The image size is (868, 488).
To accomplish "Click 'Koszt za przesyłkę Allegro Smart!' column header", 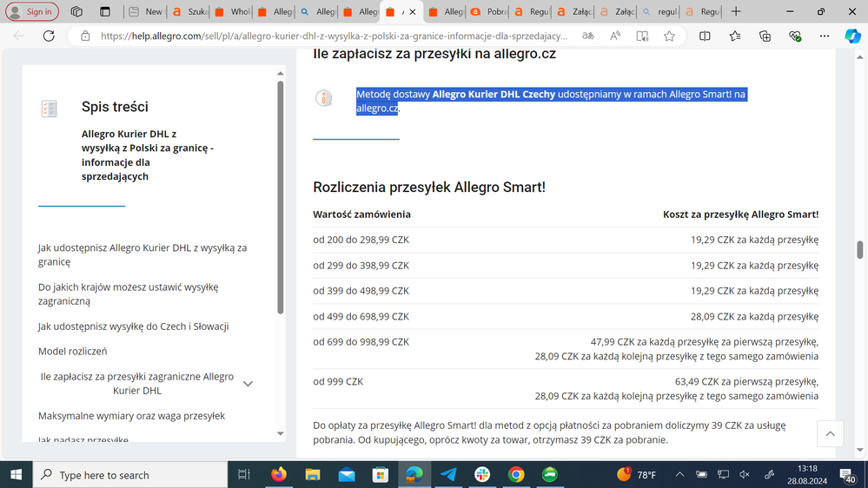I will (740, 214).
